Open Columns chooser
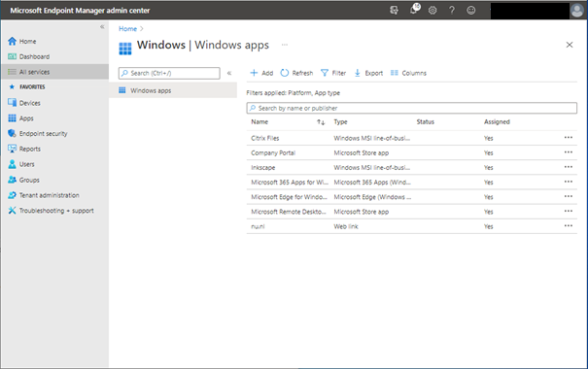The width and height of the screenshot is (588, 369). click(x=408, y=73)
